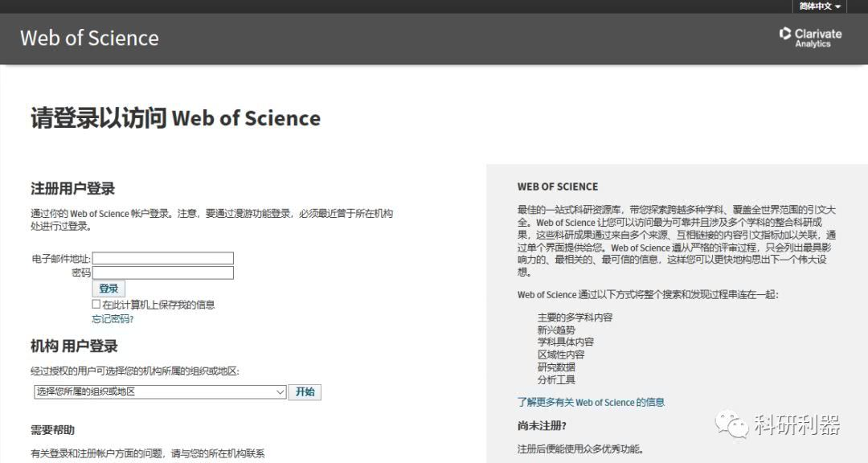Click the Clarivate Analytics logo
The image size is (868, 463).
(810, 37)
